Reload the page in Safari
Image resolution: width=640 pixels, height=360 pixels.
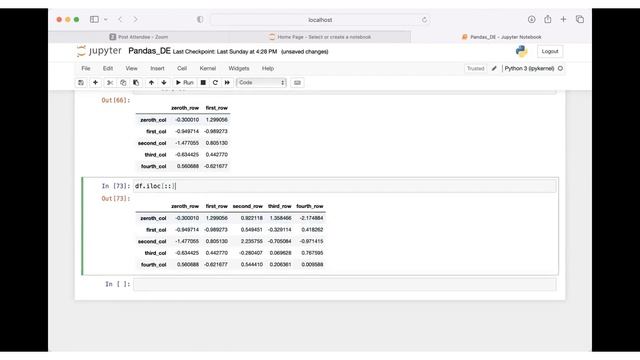click(424, 20)
